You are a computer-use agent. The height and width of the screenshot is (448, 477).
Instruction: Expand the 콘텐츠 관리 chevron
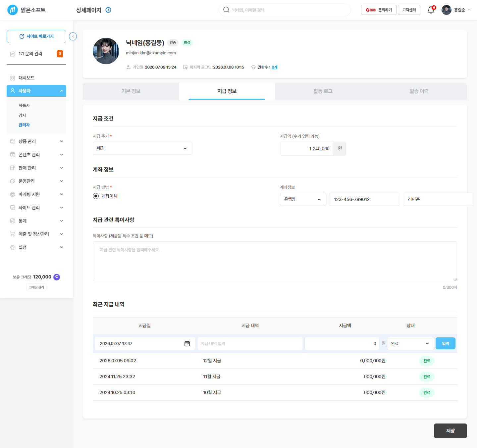62,155
